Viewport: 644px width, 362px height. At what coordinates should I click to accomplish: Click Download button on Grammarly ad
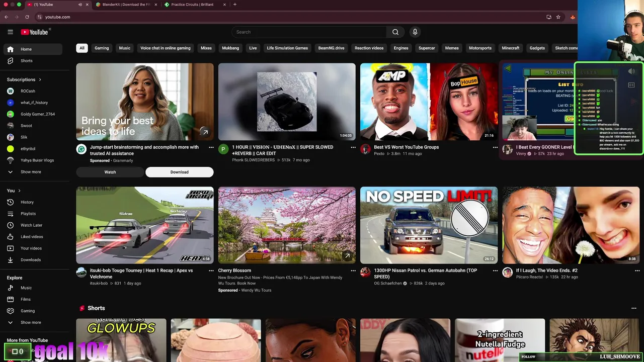pyautogui.click(x=180, y=172)
